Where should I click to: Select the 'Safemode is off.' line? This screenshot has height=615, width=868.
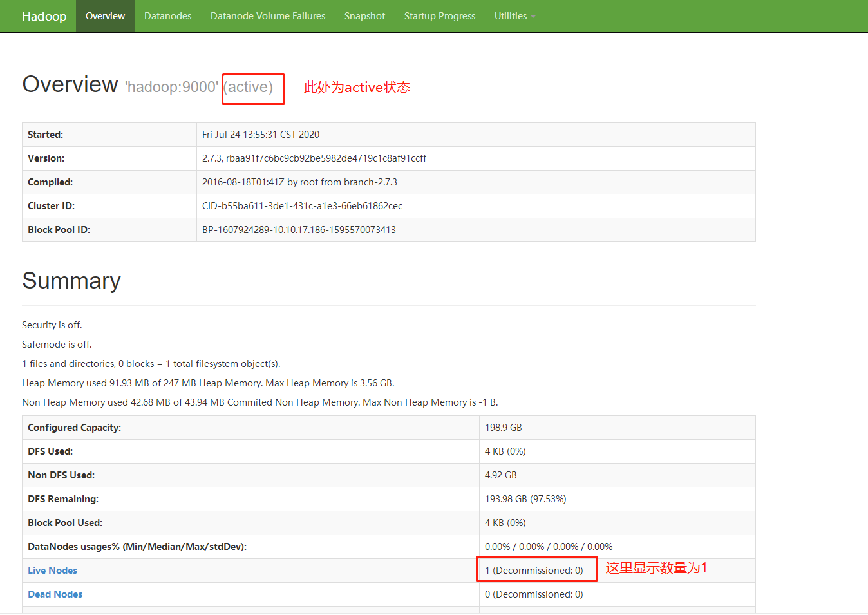click(57, 345)
